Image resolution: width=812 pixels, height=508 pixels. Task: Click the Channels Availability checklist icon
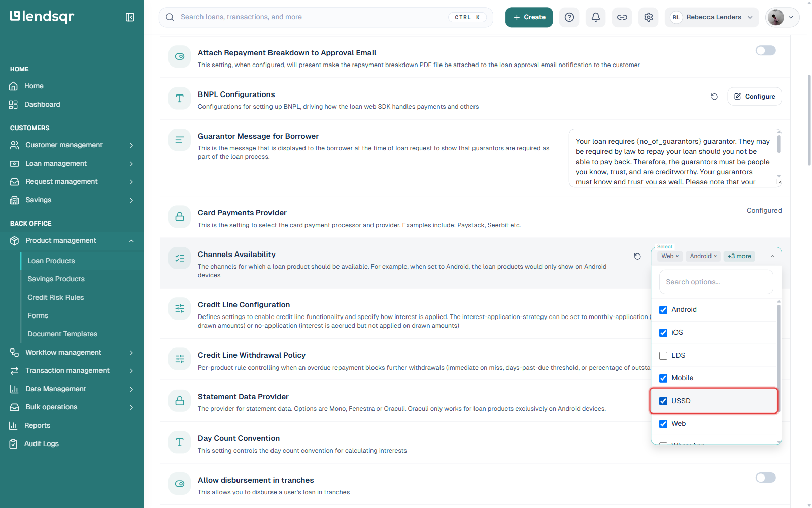tap(180, 258)
